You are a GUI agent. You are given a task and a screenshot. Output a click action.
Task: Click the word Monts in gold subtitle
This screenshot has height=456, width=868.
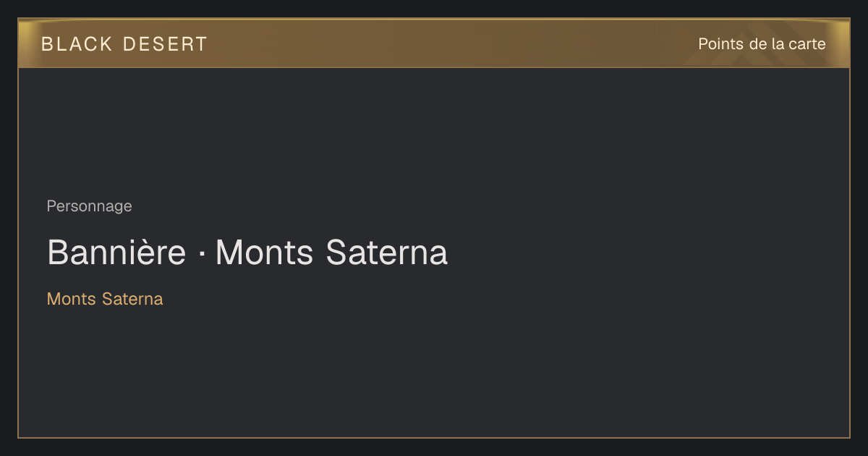click(x=72, y=299)
